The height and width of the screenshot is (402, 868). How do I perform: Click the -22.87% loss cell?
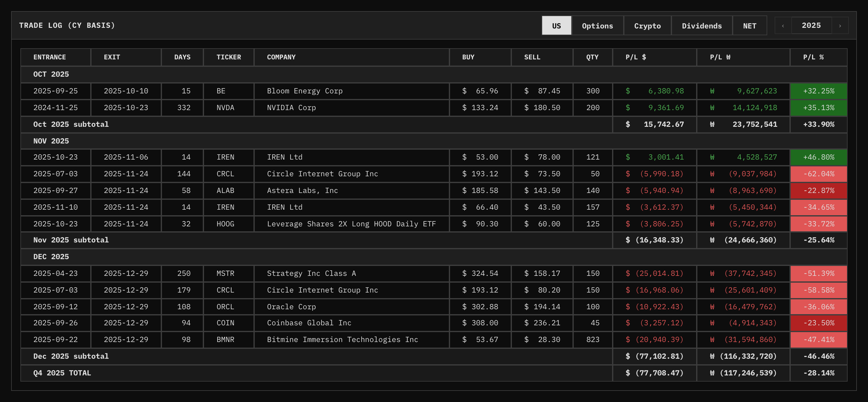(x=819, y=191)
